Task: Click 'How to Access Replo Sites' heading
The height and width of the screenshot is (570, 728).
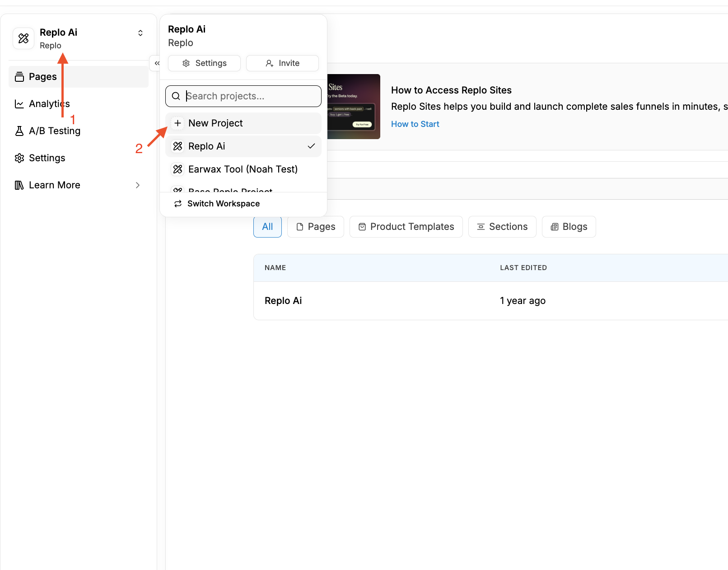Action: (x=451, y=90)
